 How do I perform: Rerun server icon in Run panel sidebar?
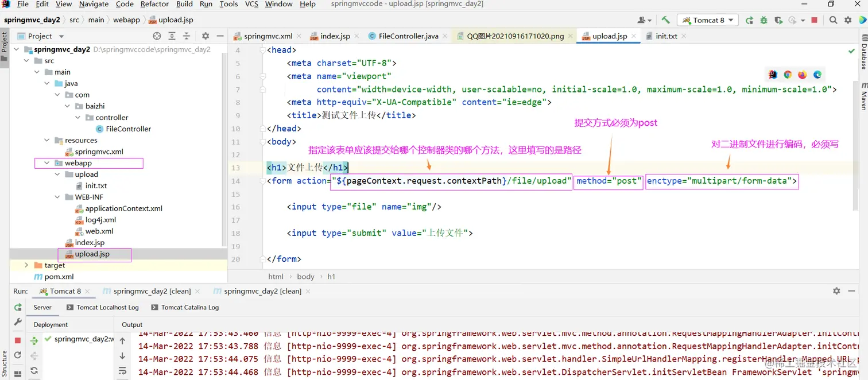18,308
